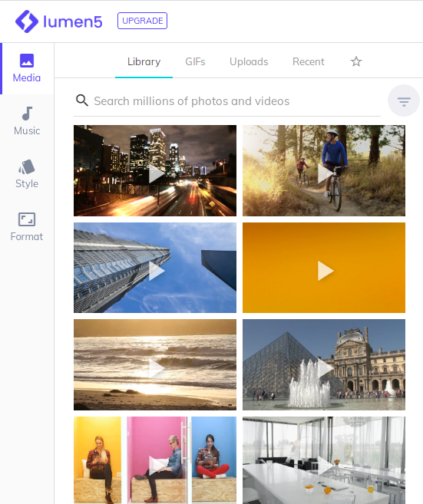This screenshot has width=423, height=504.
Task: Switch to the GIFs tab
Action: click(195, 61)
